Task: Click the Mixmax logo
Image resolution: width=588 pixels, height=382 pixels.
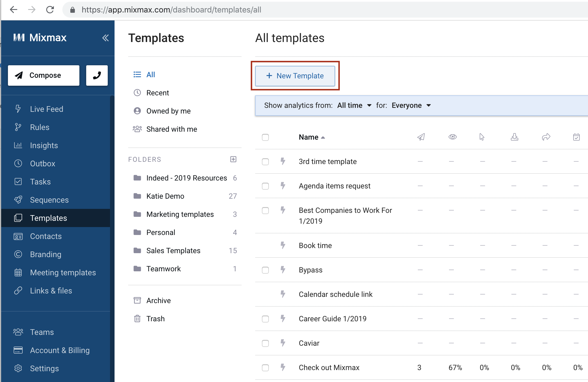Action: [40, 37]
